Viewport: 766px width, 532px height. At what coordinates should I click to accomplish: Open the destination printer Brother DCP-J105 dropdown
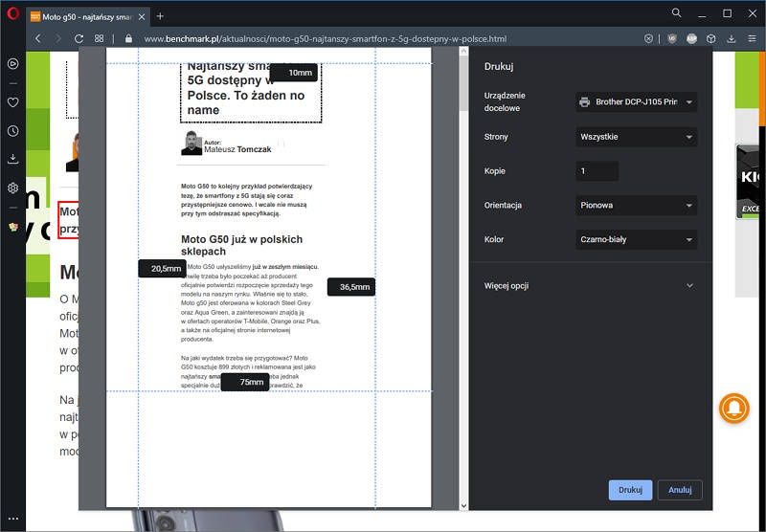(636, 102)
